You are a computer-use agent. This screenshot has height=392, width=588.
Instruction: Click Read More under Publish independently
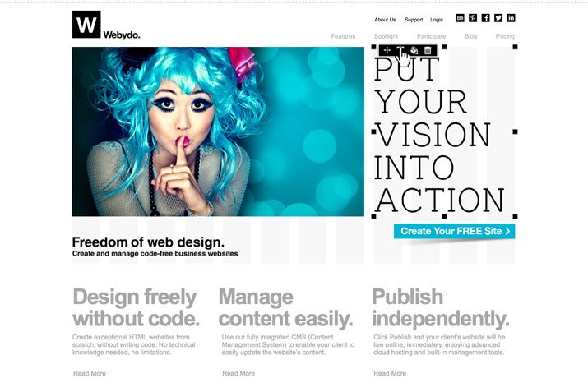pos(390,373)
